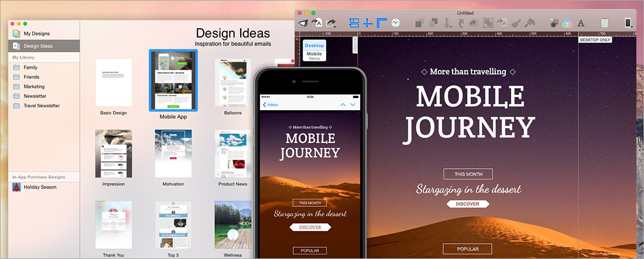Toggle the blue rulers icon
The image size is (644, 259).
pyautogui.click(x=382, y=23)
